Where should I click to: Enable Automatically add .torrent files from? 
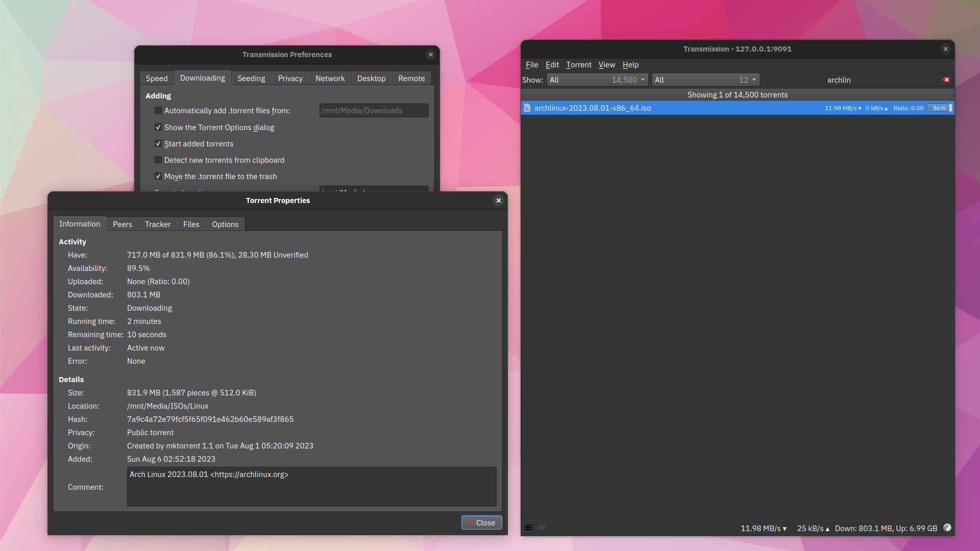tap(158, 110)
